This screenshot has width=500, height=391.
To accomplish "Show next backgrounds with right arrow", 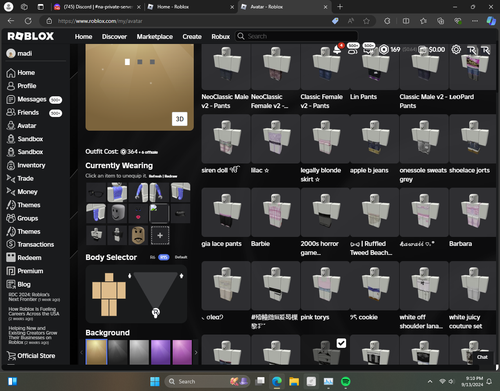I will (x=196, y=352).
